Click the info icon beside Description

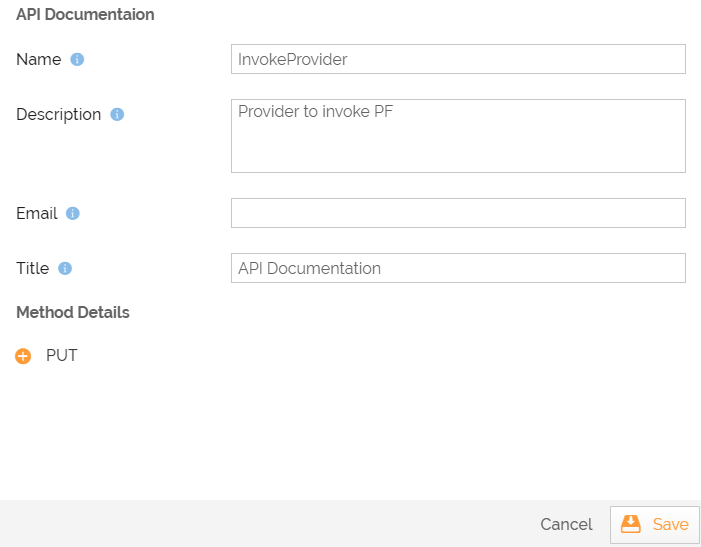pos(117,115)
